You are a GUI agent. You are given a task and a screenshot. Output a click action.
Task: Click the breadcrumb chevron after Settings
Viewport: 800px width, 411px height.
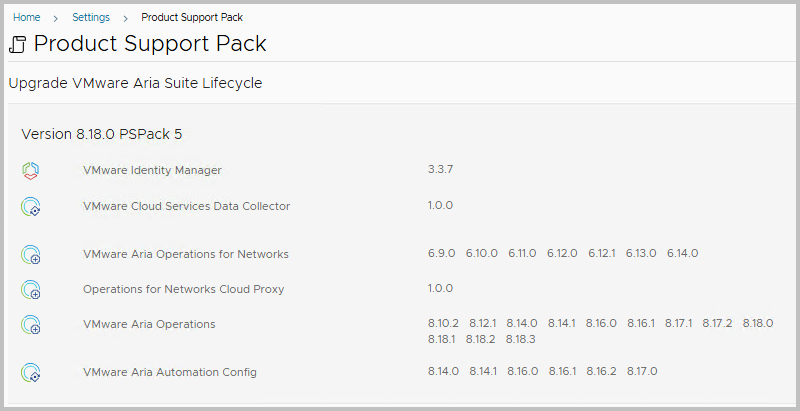click(125, 18)
